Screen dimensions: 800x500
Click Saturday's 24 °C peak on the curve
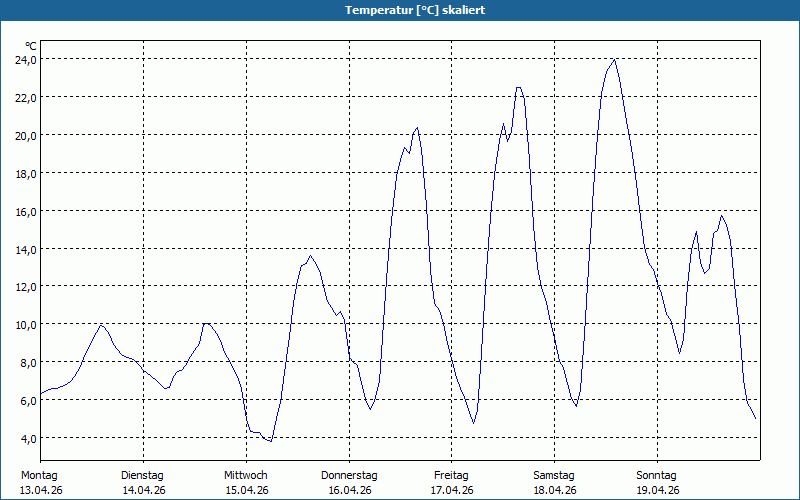point(615,60)
